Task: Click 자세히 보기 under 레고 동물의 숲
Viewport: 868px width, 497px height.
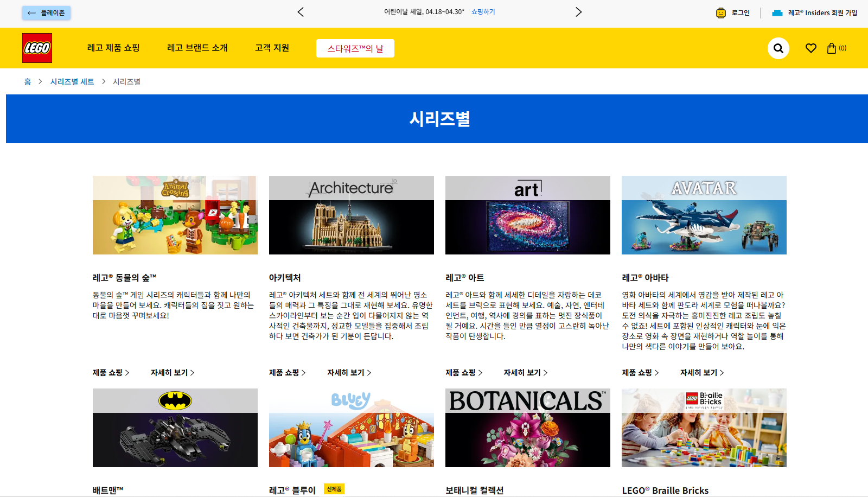Action: [173, 372]
